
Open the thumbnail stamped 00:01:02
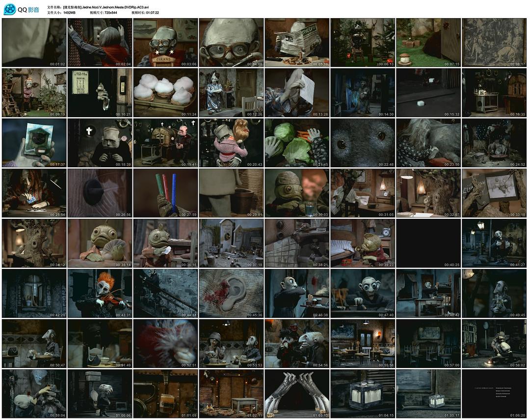click(34, 43)
